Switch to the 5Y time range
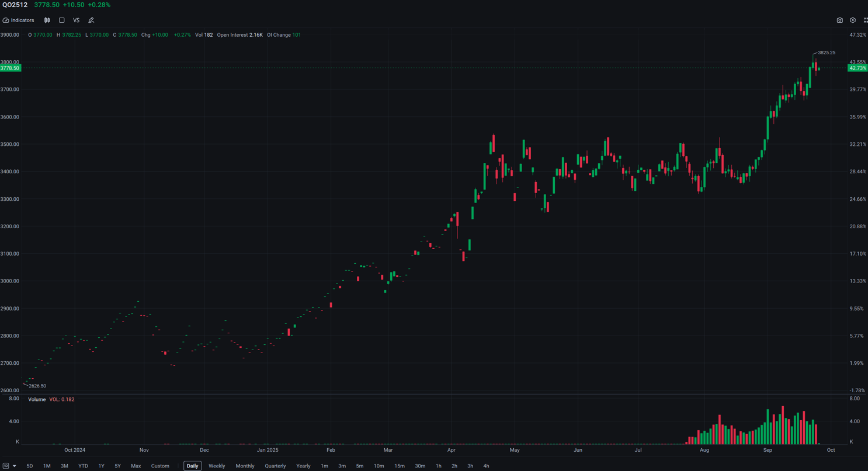The height and width of the screenshot is (471, 868). click(x=117, y=466)
